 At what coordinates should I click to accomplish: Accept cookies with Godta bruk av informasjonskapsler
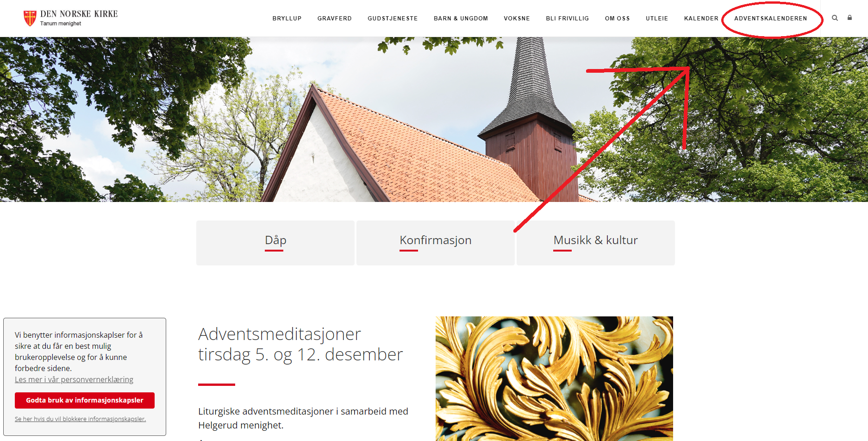[85, 400]
